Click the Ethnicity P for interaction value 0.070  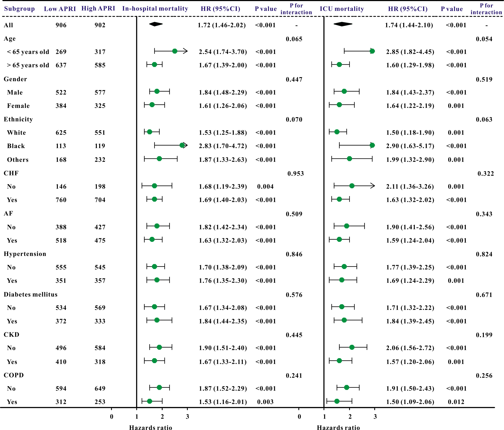pyautogui.click(x=294, y=120)
